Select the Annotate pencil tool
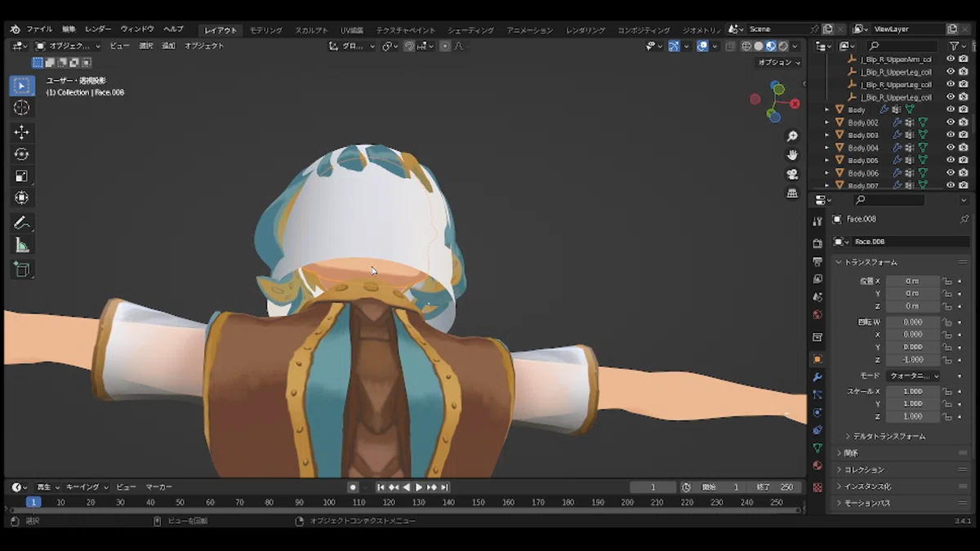980x551 pixels. pyautogui.click(x=22, y=223)
